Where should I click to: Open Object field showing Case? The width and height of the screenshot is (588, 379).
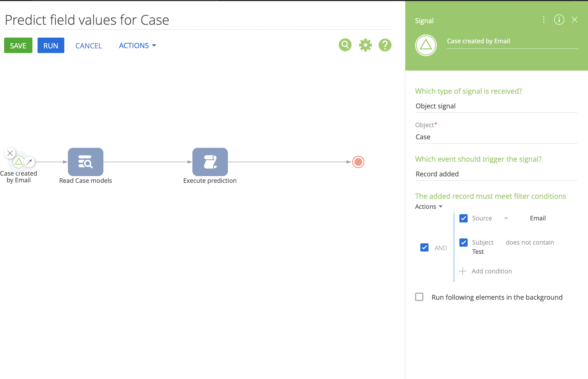496,137
